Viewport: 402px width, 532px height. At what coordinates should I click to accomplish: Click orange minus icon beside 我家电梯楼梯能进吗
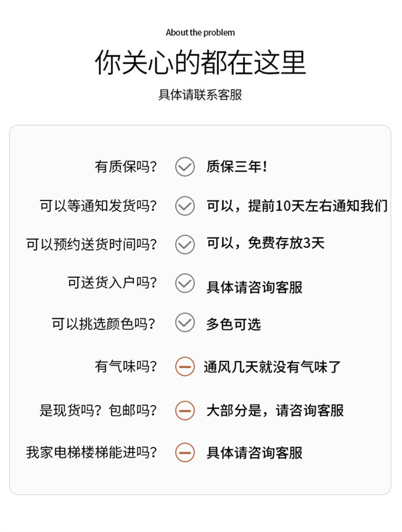click(x=185, y=452)
